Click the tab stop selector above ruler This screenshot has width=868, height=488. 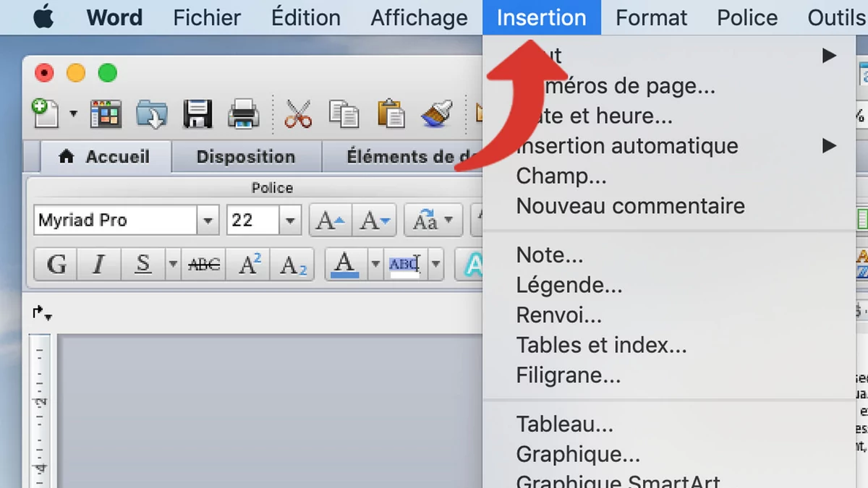click(42, 313)
